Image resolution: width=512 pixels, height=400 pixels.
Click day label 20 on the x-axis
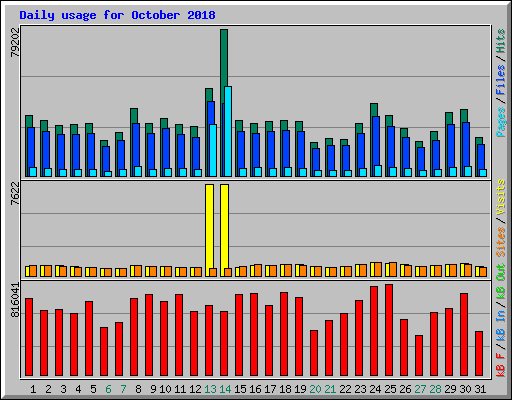click(x=315, y=389)
